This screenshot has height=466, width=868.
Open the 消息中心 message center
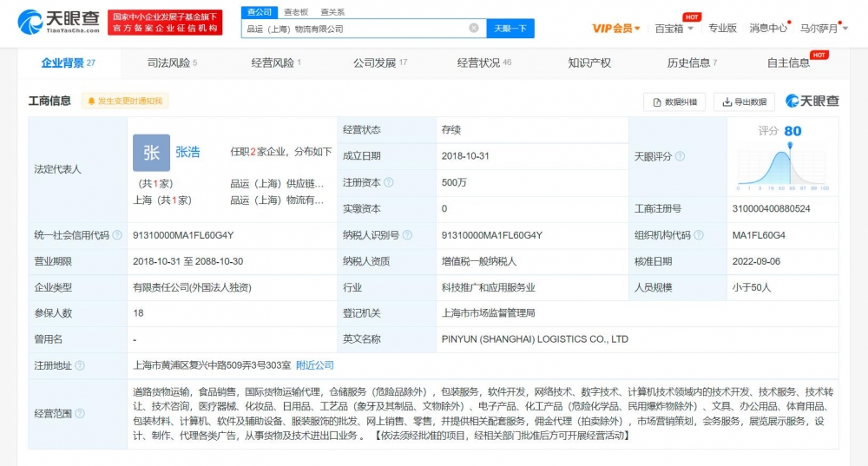pos(768,29)
